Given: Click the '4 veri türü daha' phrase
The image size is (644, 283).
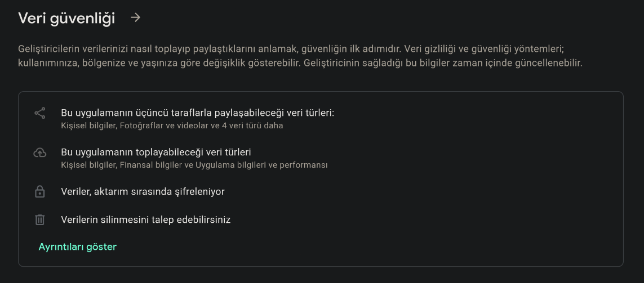Looking at the screenshot, I should (252, 125).
